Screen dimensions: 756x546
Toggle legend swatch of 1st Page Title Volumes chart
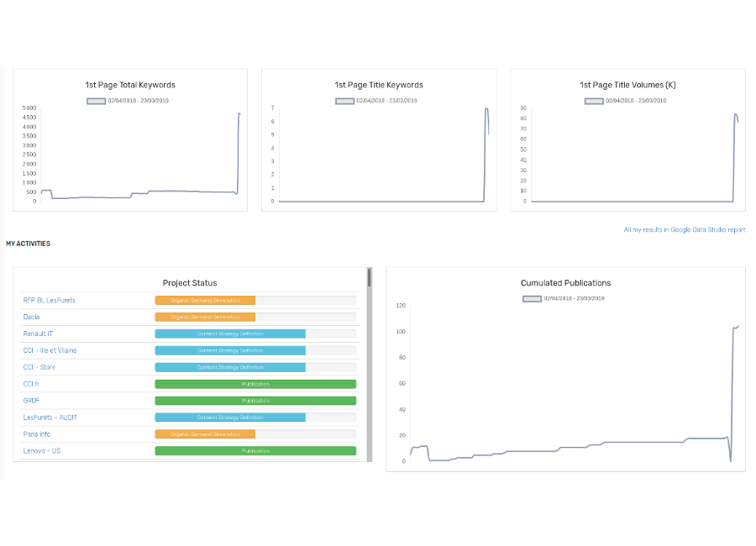coord(593,101)
